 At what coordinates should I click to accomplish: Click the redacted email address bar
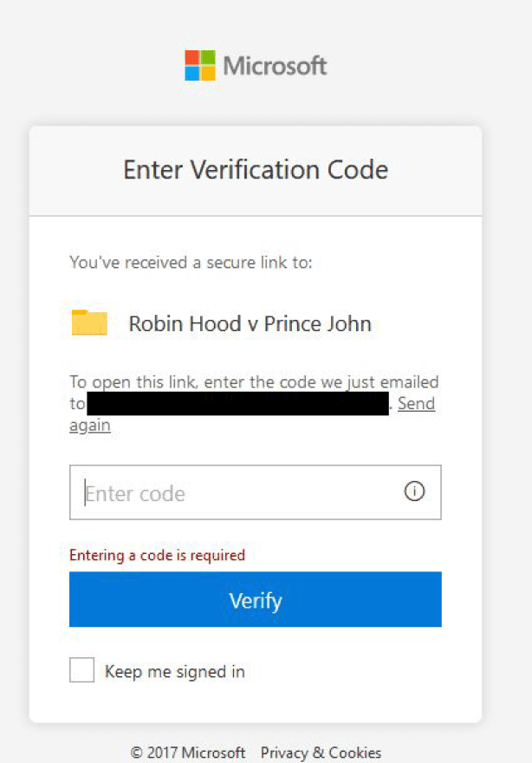[x=237, y=404]
